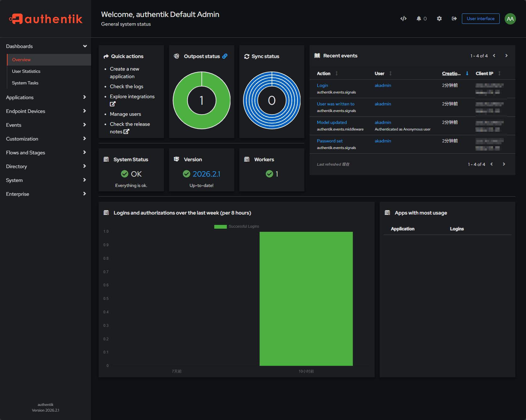Click 'Everything is ok.' status text

(x=131, y=185)
